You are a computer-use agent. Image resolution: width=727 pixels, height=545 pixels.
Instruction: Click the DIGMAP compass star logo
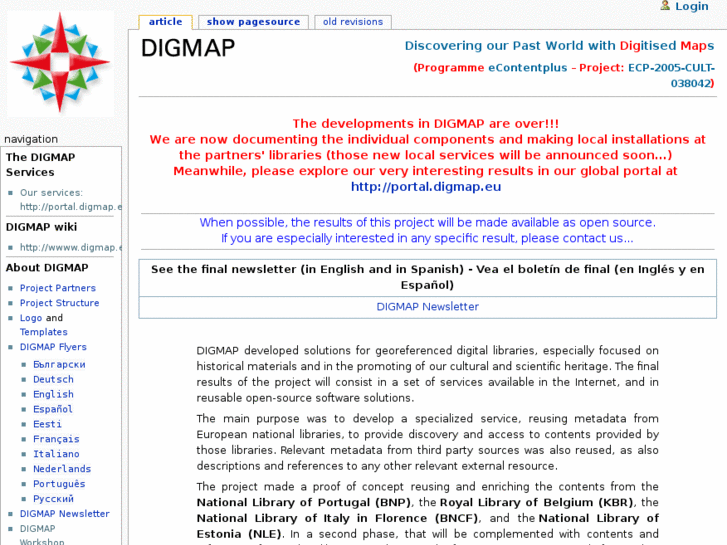pyautogui.click(x=60, y=63)
